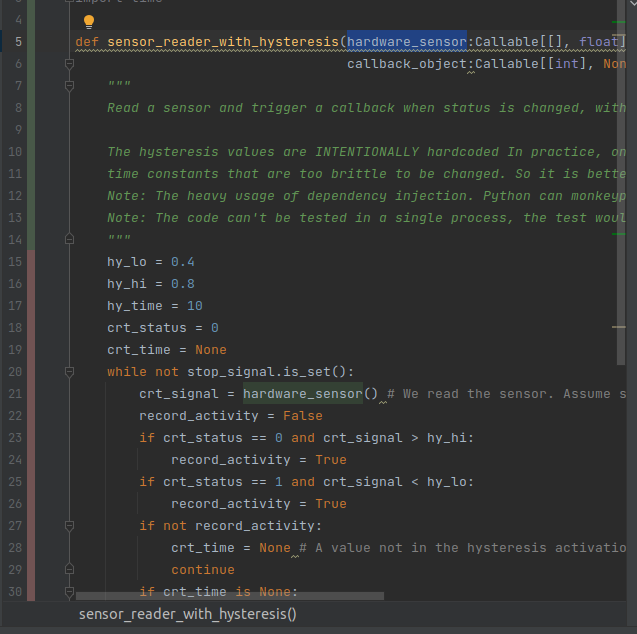Click the callback_object parameter on line 6
637x634 pixels.
(407, 64)
